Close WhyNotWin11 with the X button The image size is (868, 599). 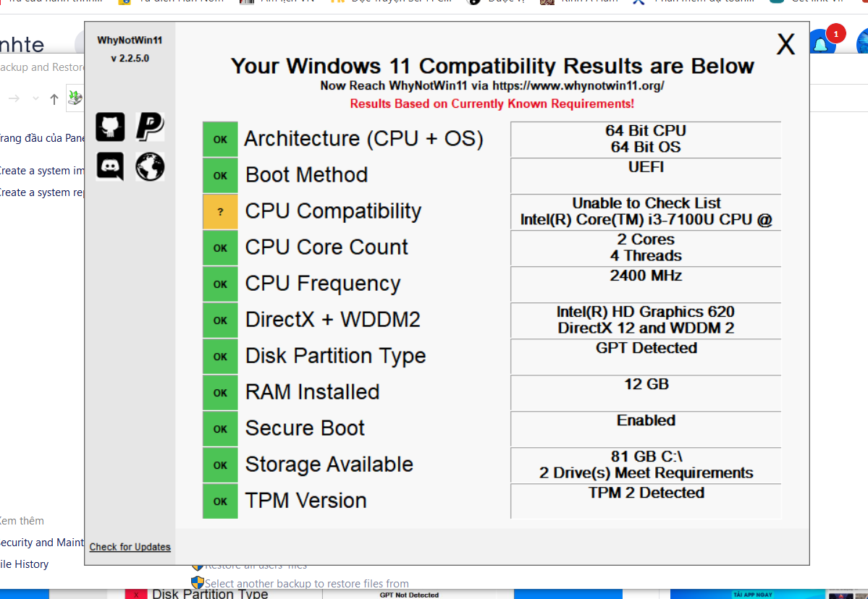785,43
